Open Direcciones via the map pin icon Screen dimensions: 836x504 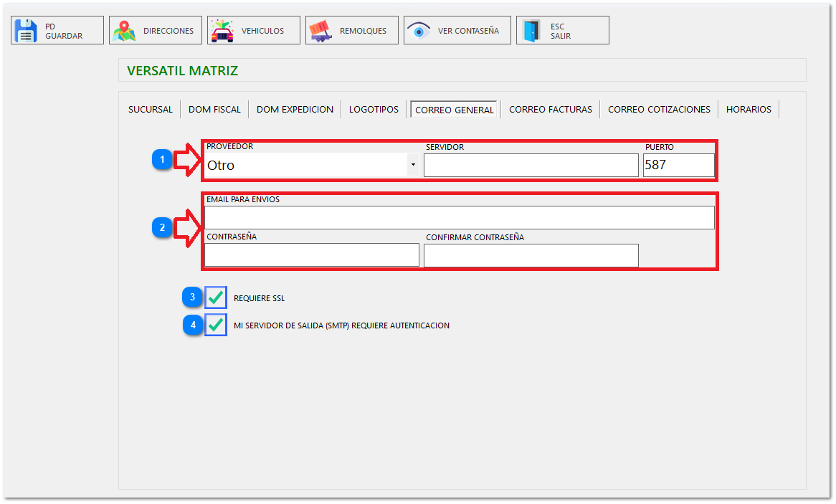coord(124,31)
